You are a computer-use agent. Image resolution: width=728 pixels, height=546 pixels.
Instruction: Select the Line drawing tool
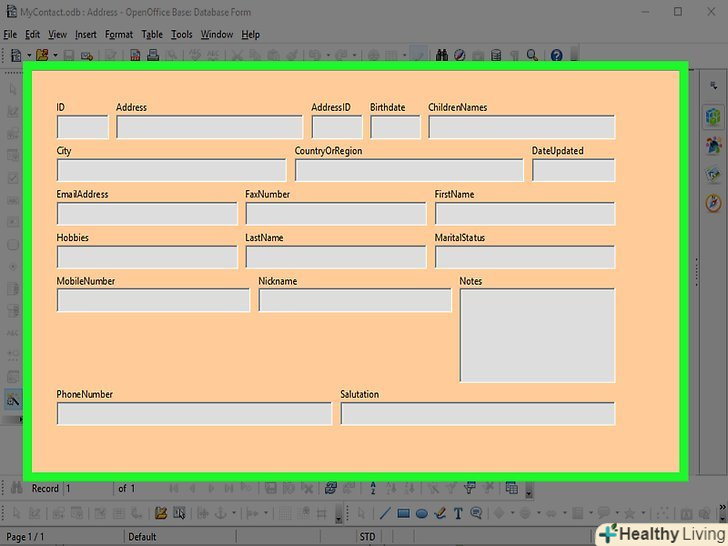coord(385,514)
